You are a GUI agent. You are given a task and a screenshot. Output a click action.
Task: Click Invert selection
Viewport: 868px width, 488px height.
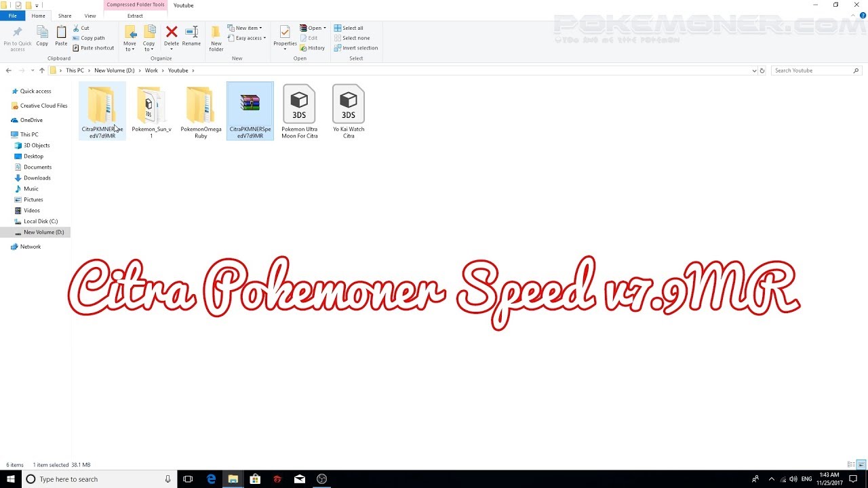pyautogui.click(x=356, y=48)
